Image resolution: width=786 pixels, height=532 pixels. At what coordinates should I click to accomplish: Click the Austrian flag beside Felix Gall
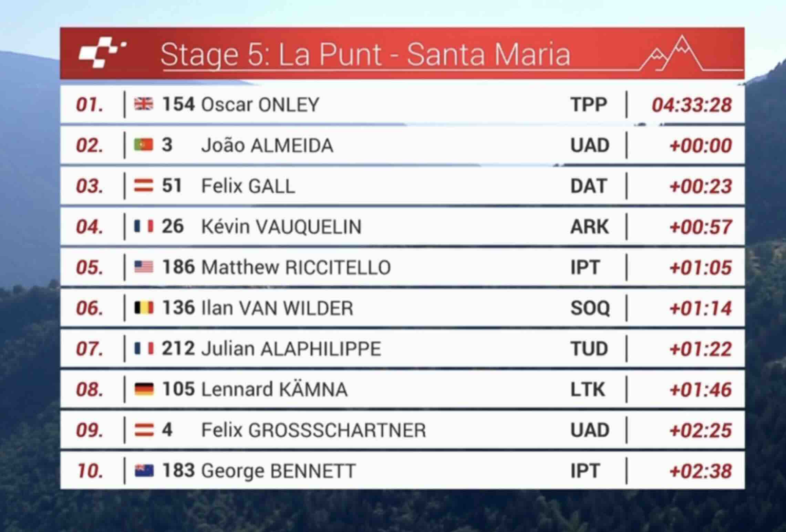tap(143, 186)
